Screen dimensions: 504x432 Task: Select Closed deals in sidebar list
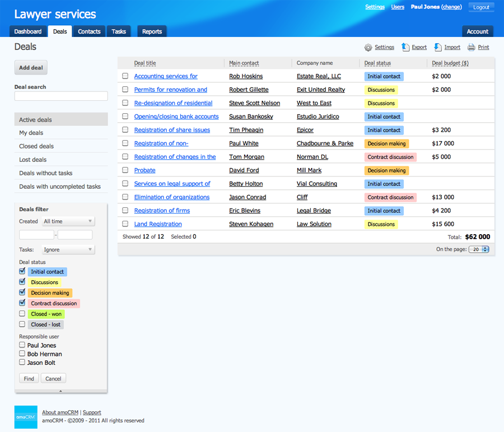coord(36,146)
